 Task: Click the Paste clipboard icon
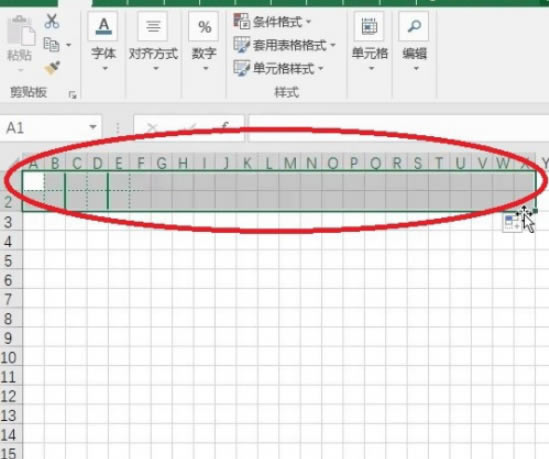pyautogui.click(x=21, y=31)
